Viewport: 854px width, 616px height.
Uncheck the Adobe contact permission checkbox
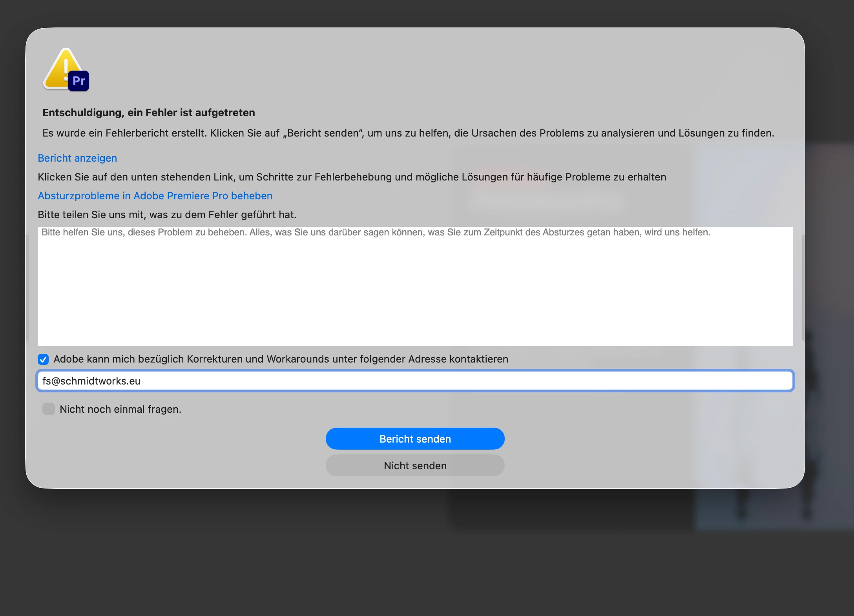[43, 359]
